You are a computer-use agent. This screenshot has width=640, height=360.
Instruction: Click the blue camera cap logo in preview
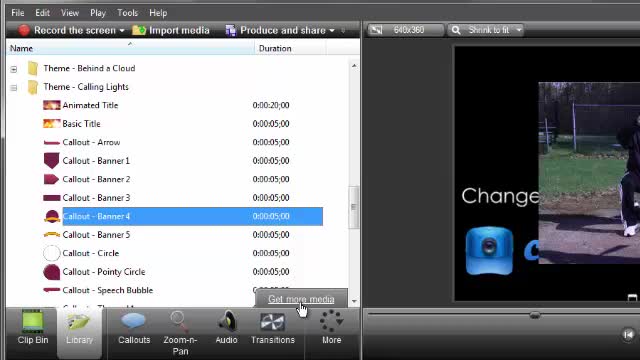pyautogui.click(x=489, y=251)
